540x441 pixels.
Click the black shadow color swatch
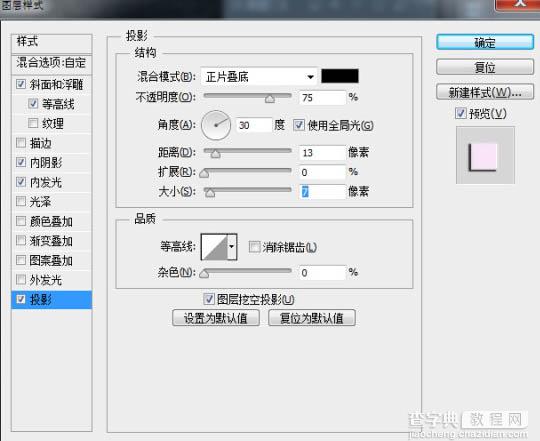(340, 76)
